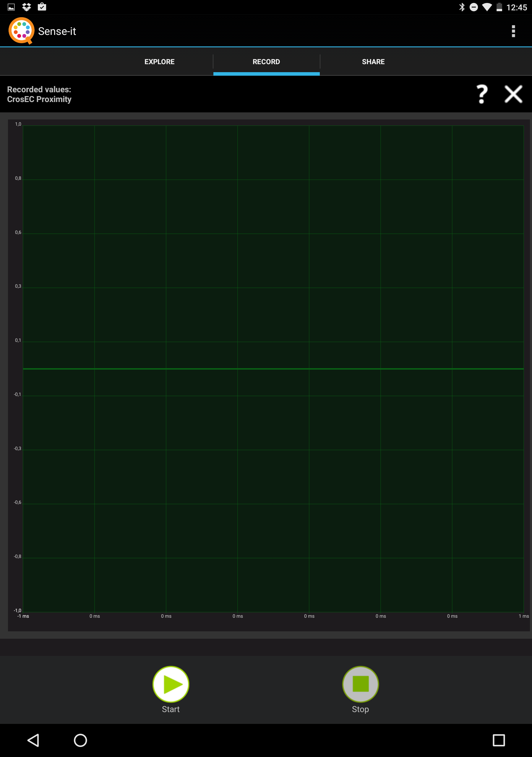Tap the 'Recorded values:' heading
Viewport: 532px width, 757px height.
(39, 89)
